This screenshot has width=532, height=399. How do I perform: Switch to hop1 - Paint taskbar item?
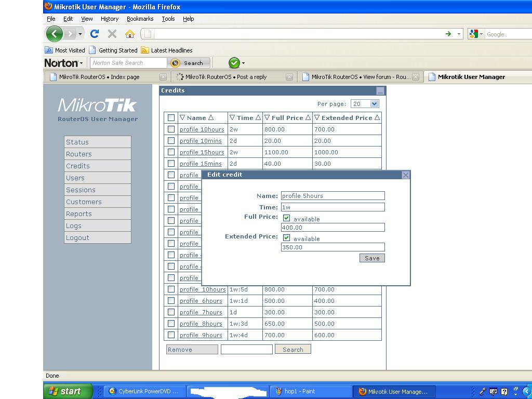coord(311,391)
